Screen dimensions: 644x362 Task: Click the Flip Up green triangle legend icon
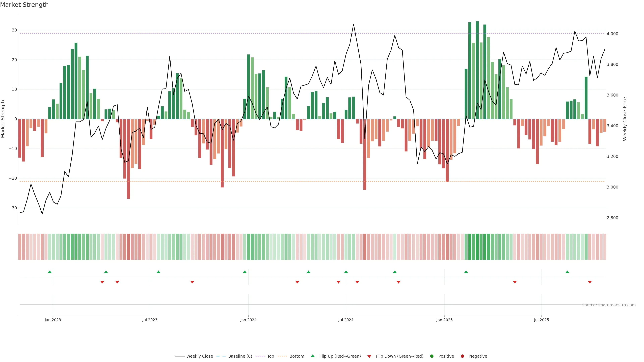point(312,356)
